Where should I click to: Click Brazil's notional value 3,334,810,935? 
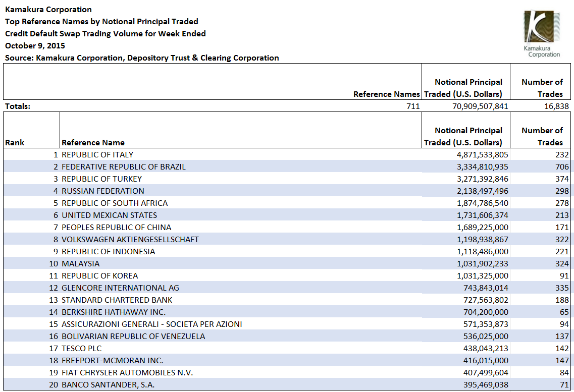(x=483, y=167)
